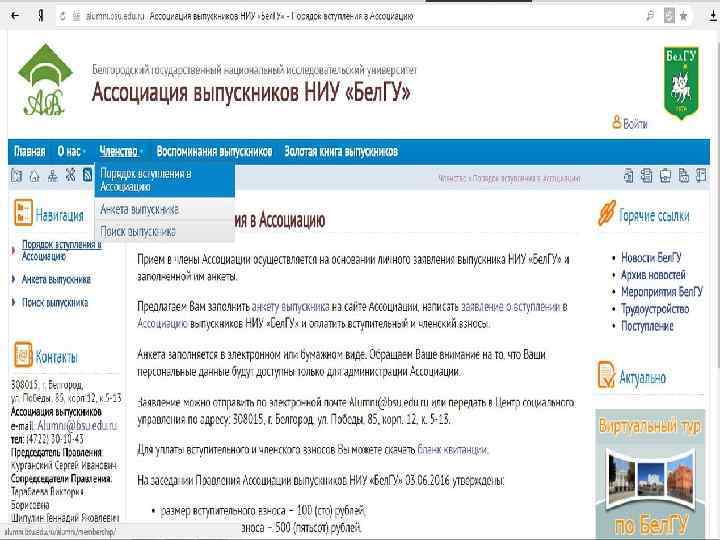Select Порядок вступления в Ассоциацию submenu entry
This screenshot has height=540, width=720.
165,180
